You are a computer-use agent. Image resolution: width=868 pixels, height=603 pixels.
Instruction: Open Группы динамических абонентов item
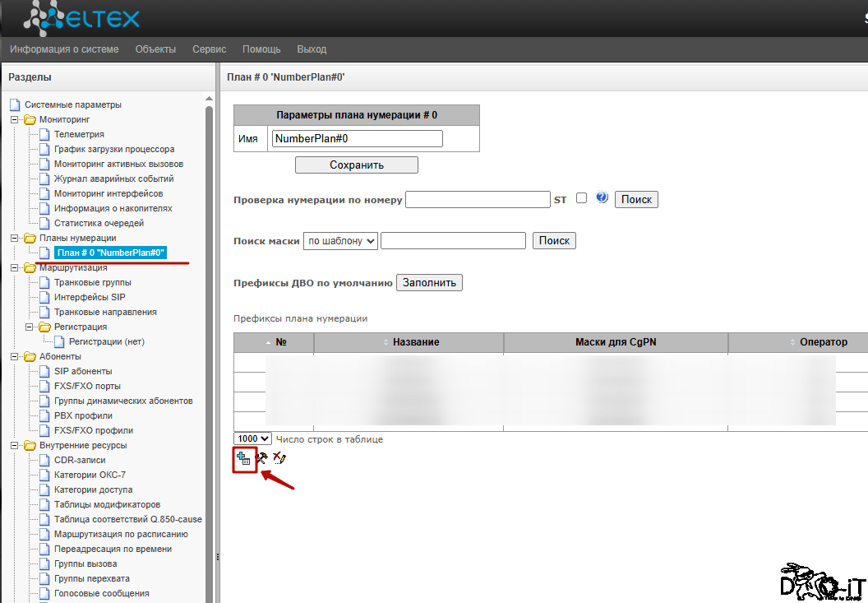pyautogui.click(x=123, y=401)
